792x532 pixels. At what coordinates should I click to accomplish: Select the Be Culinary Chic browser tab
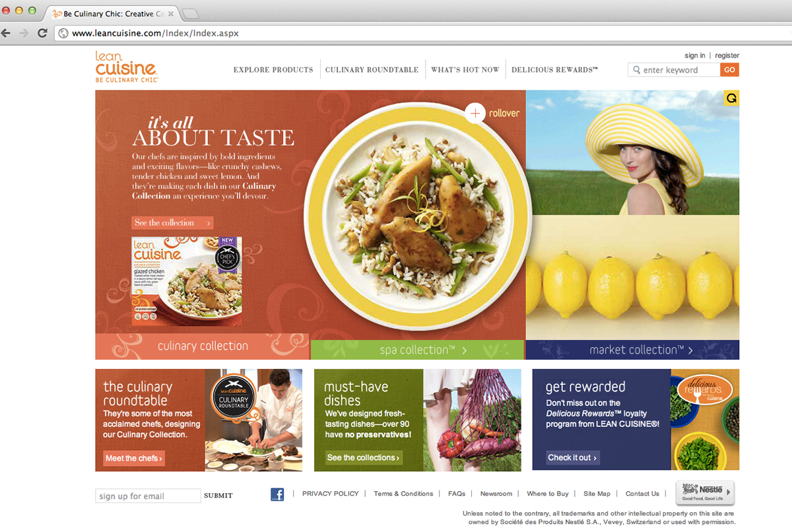pos(112,14)
